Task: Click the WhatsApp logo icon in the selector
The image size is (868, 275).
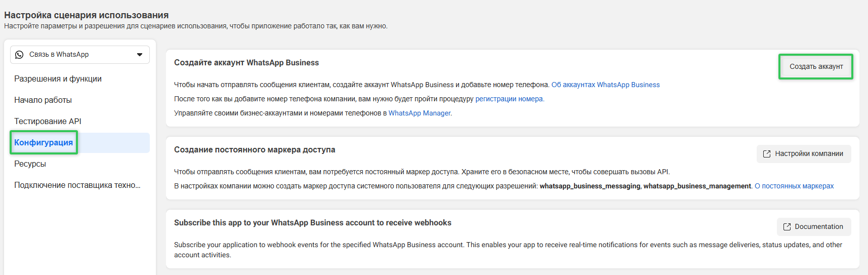Action: (x=19, y=55)
